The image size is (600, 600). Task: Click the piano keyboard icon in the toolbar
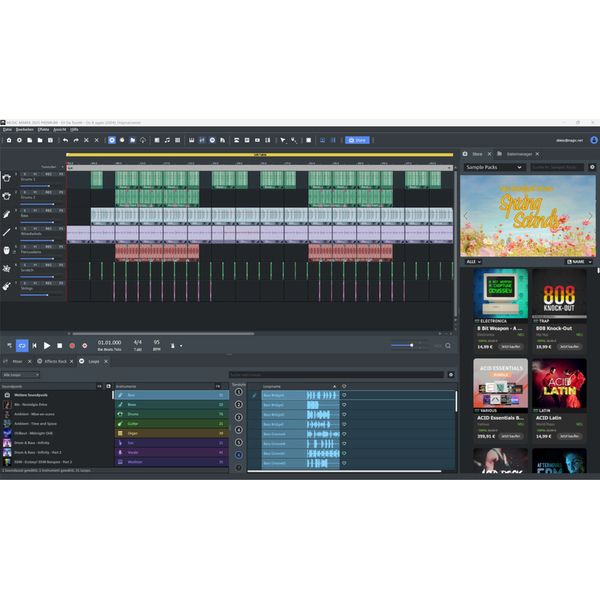coord(191,140)
